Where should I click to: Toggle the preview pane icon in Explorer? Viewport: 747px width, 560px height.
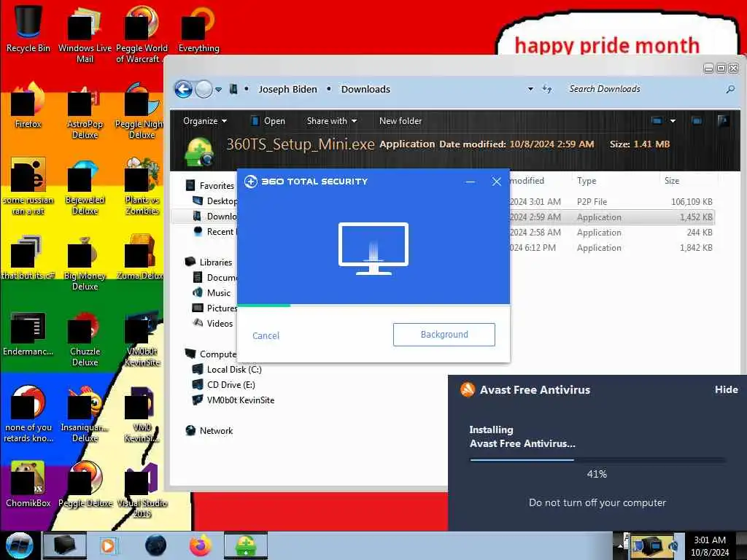(x=697, y=121)
